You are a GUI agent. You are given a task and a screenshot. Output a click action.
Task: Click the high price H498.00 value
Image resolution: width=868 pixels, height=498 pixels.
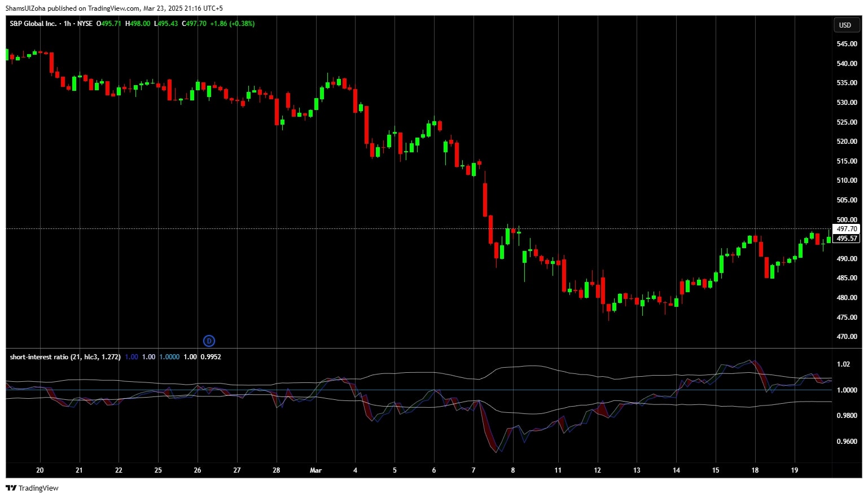coord(137,24)
